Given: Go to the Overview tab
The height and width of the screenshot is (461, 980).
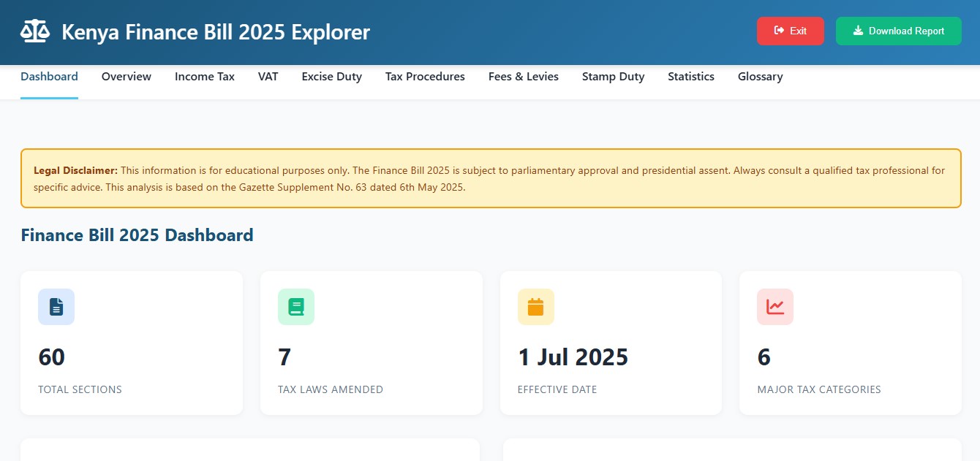Looking at the screenshot, I should (x=126, y=76).
